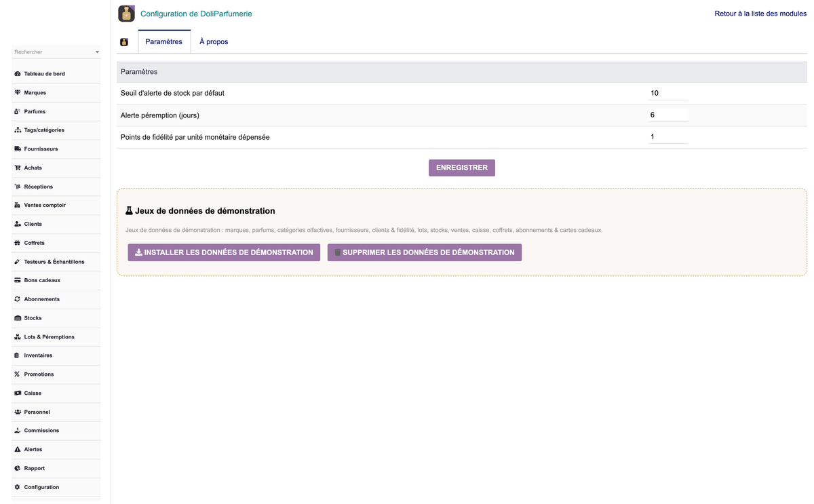Image resolution: width=814 pixels, height=504 pixels.
Task: Click the Coffrets gift icon
Action: (x=18, y=243)
